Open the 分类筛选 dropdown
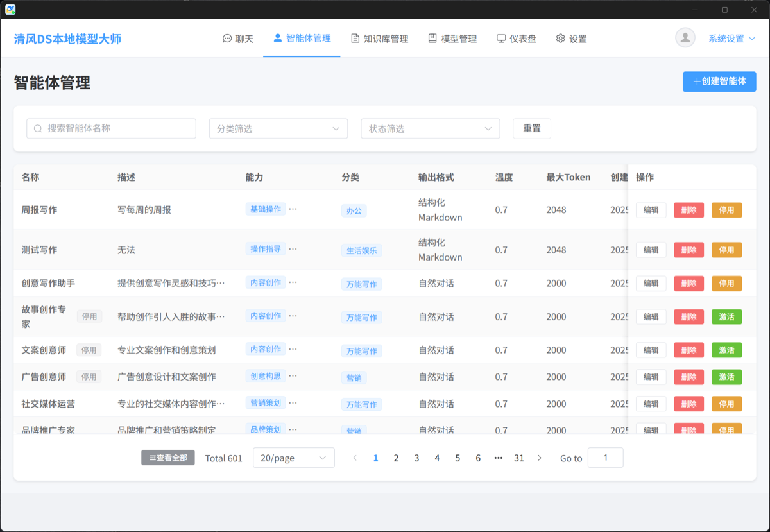Screen dimensions: 770x532 (278, 128)
